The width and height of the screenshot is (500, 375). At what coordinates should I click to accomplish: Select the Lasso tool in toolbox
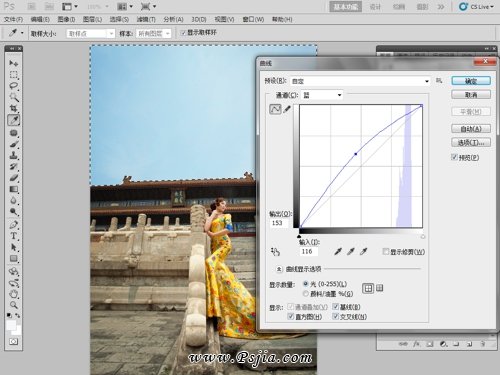coord(13,86)
